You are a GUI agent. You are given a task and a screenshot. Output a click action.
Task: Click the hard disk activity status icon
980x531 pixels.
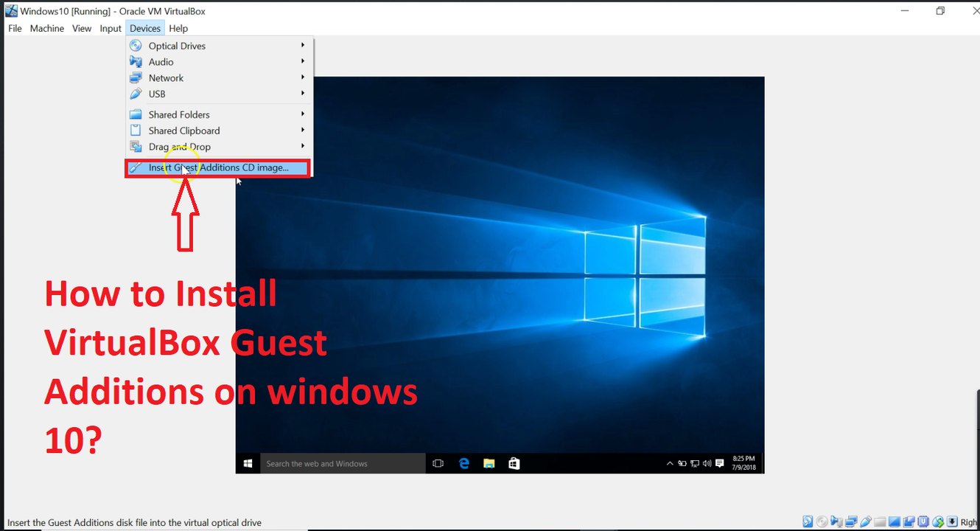point(808,521)
